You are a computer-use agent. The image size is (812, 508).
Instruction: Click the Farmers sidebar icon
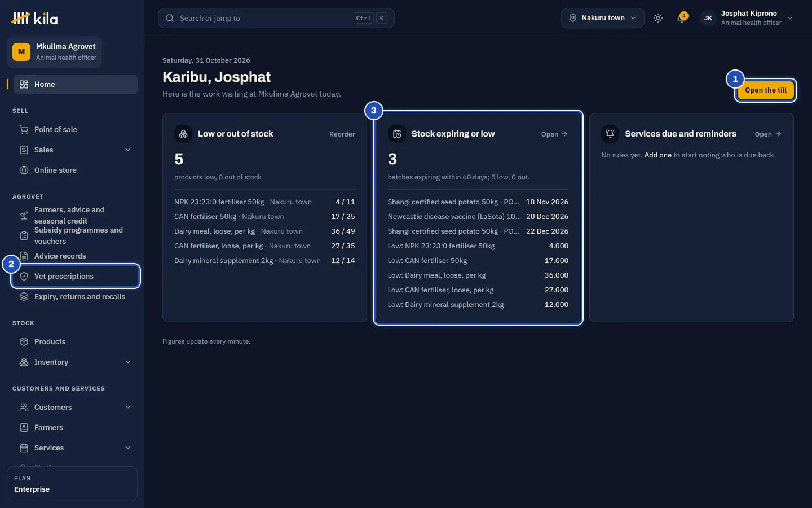tap(24, 427)
